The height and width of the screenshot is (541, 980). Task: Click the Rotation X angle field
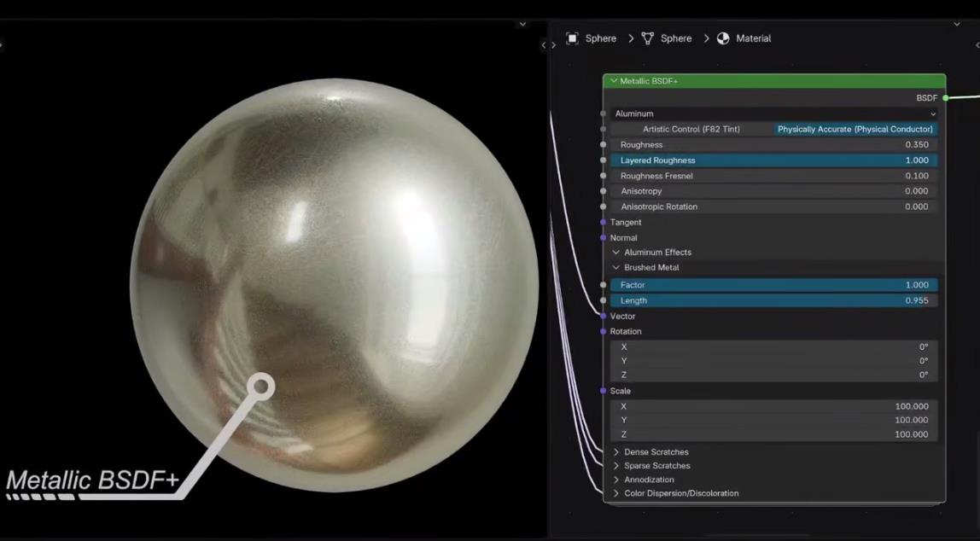pyautogui.click(x=773, y=347)
